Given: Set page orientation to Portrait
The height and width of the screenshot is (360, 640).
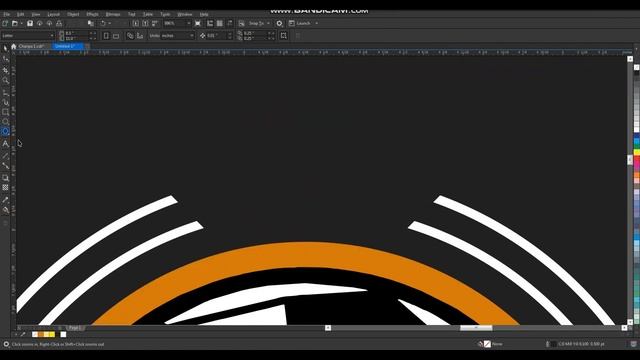Looking at the screenshot, I should tap(106, 36).
